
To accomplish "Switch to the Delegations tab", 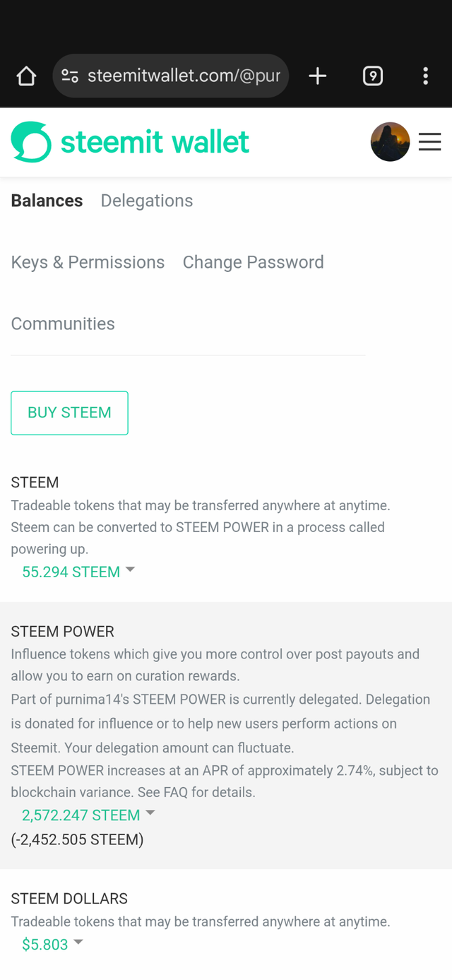I will pyautogui.click(x=147, y=201).
